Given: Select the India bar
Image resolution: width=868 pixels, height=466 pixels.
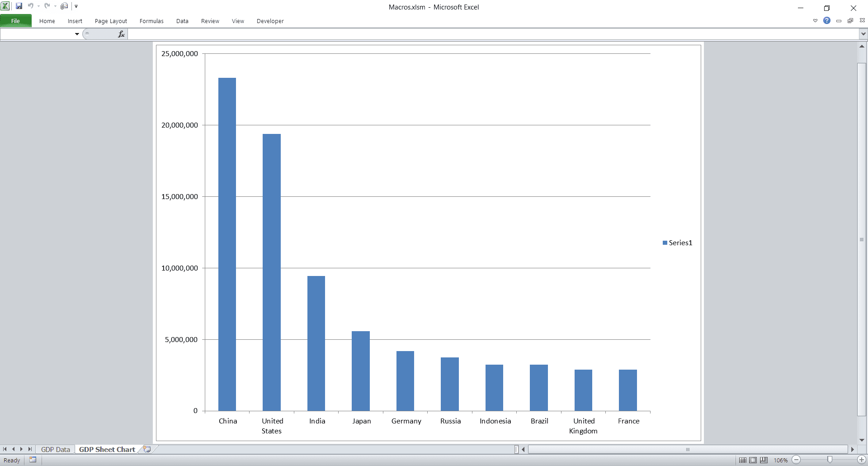Looking at the screenshot, I should point(316,343).
